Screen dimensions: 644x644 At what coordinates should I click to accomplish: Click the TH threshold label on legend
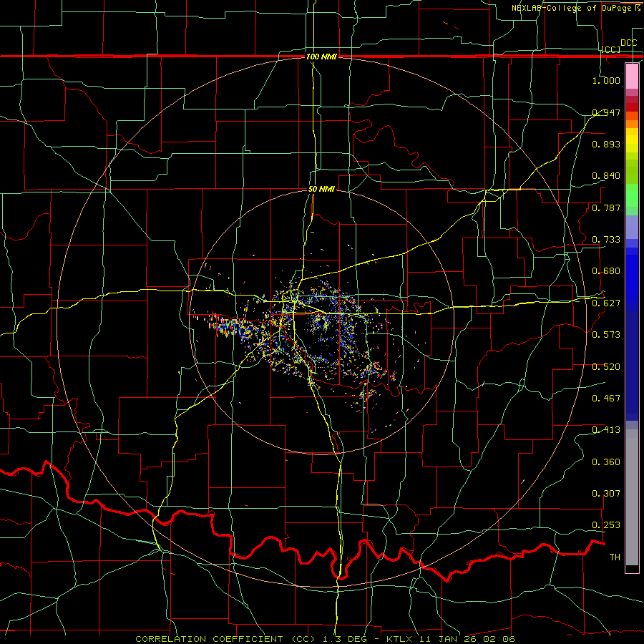[x=615, y=557]
